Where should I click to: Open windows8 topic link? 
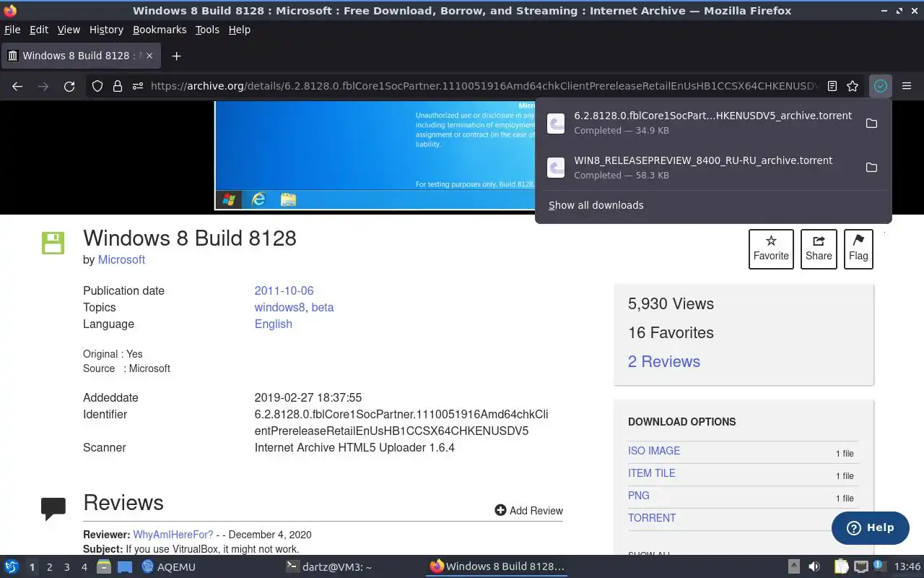pos(279,307)
